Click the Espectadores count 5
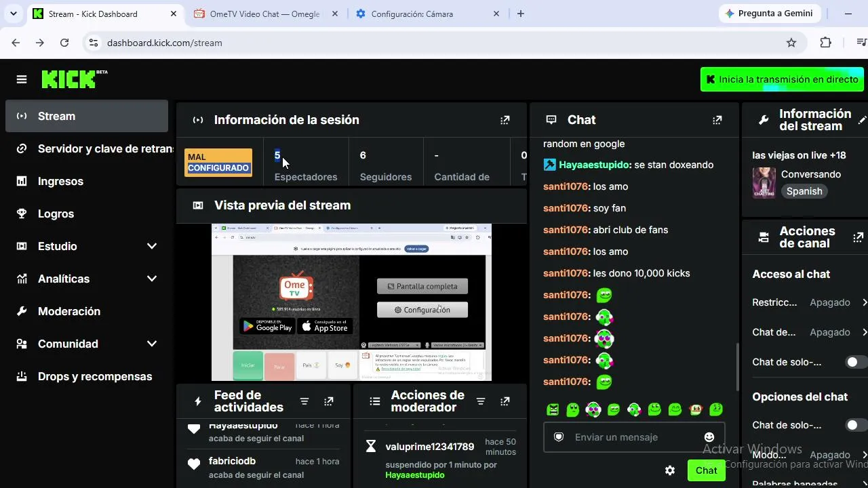This screenshot has width=868, height=488. (277, 155)
